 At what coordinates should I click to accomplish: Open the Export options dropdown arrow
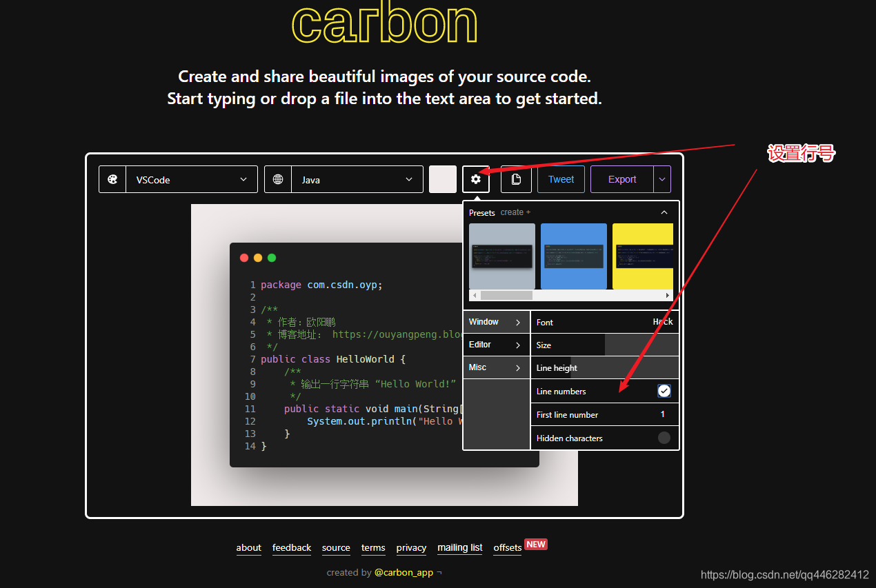coord(662,179)
